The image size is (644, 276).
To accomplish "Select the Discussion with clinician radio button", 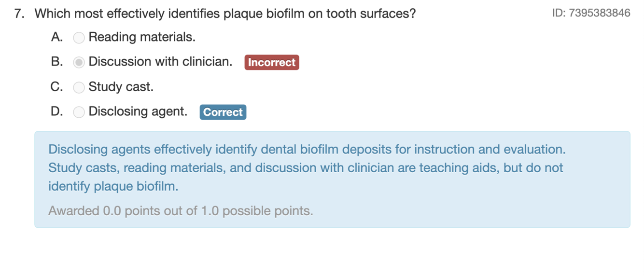I will tap(79, 62).
